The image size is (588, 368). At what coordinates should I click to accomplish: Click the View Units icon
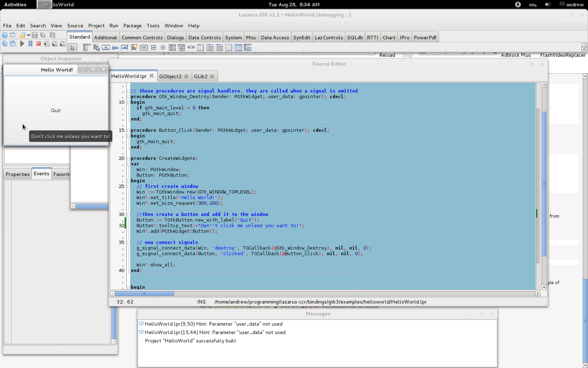5,43
